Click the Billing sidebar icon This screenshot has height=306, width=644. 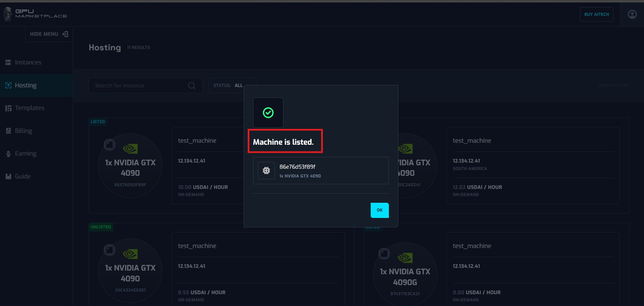click(8, 131)
